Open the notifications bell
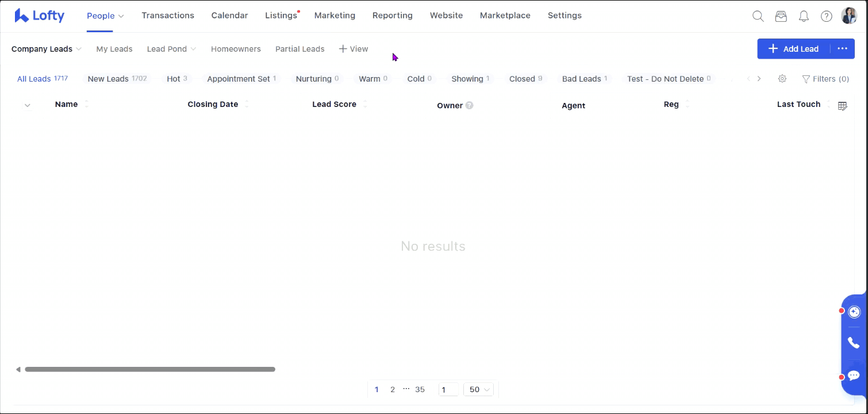Viewport: 868px width, 414px height. pos(804,17)
